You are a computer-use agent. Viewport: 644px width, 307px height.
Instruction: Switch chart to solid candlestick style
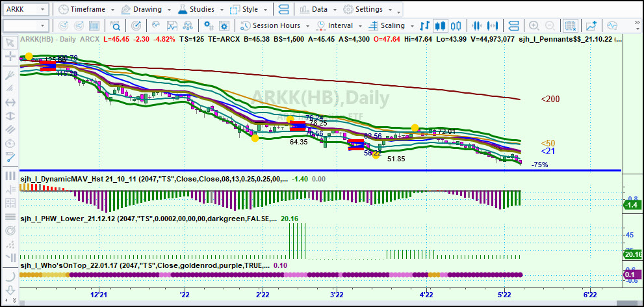pyautogui.click(x=441, y=25)
